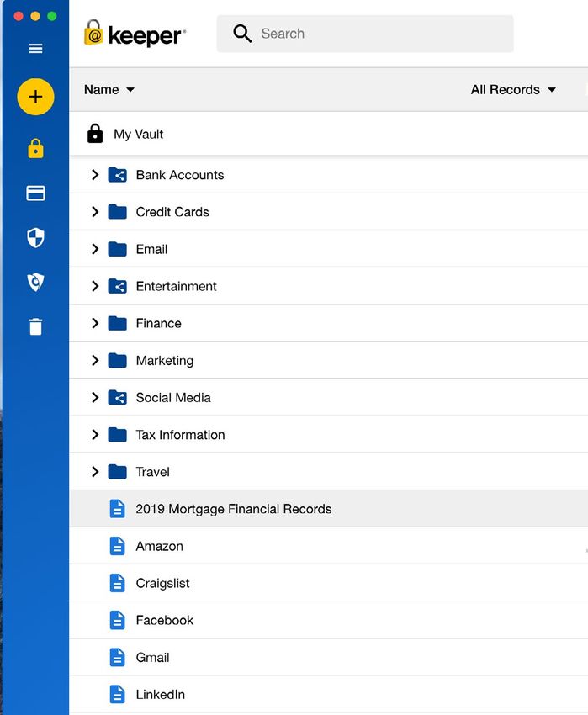Open the Security Audit shield icon
Image resolution: width=588 pixels, height=715 pixels.
coord(35,237)
